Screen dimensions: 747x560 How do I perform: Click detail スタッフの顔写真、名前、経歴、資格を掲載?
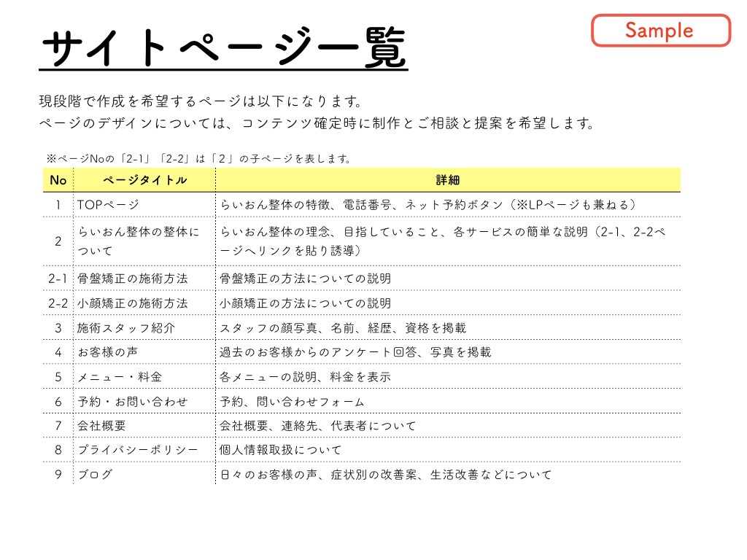coord(343,328)
